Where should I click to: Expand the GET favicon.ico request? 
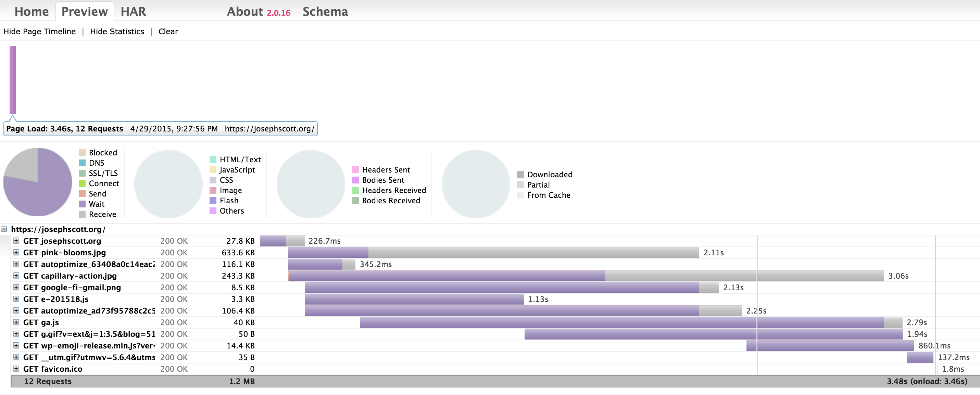16,369
